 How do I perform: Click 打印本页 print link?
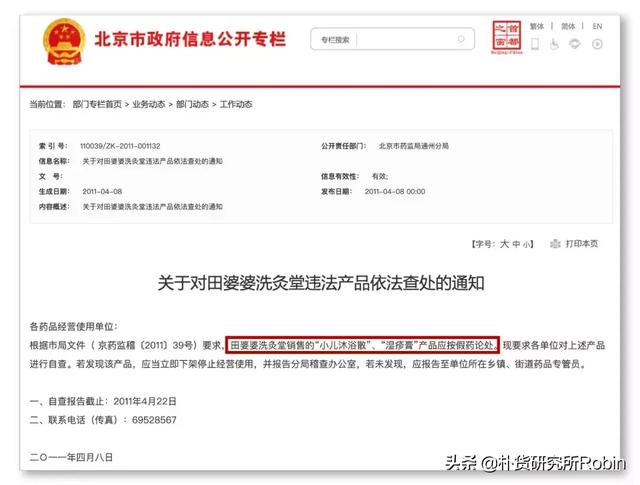click(x=582, y=244)
